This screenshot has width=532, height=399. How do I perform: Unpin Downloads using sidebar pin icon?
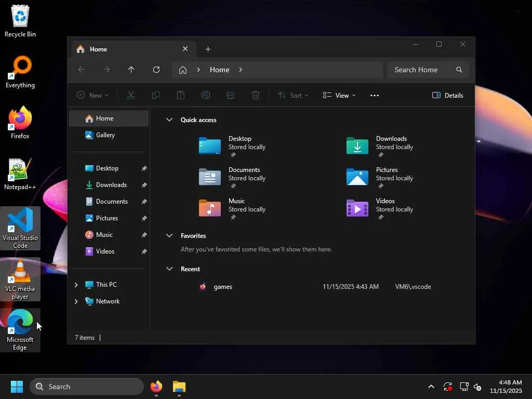[144, 185]
